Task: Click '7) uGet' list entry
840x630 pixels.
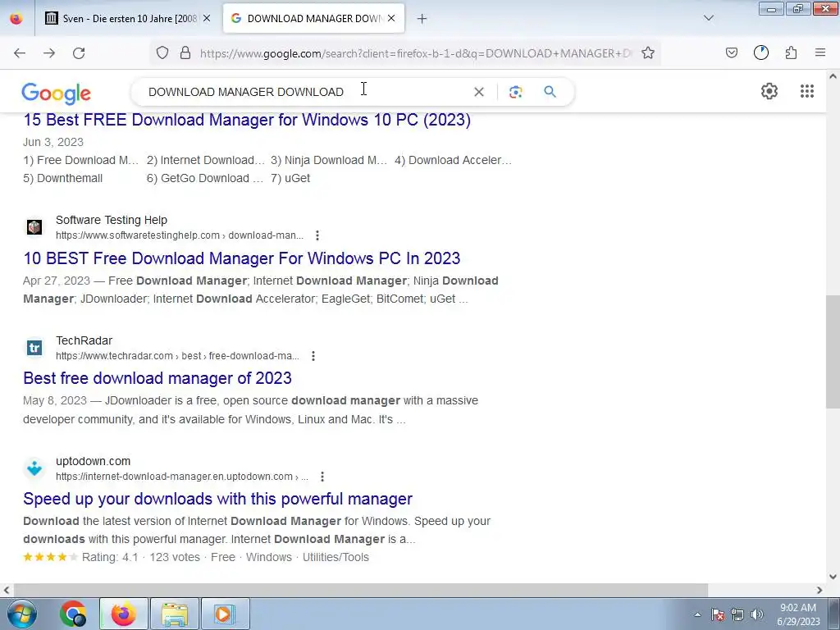Action: [290, 178]
